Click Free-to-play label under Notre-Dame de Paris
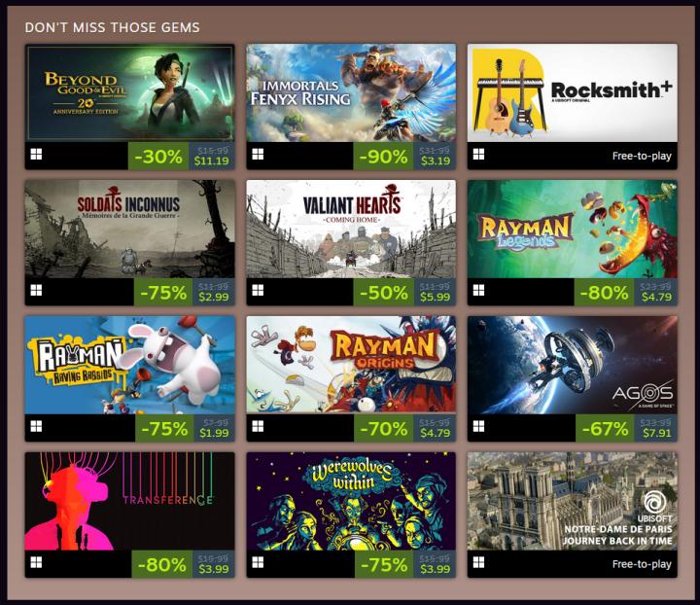Screen dimensions: 700x605 [x=642, y=564]
